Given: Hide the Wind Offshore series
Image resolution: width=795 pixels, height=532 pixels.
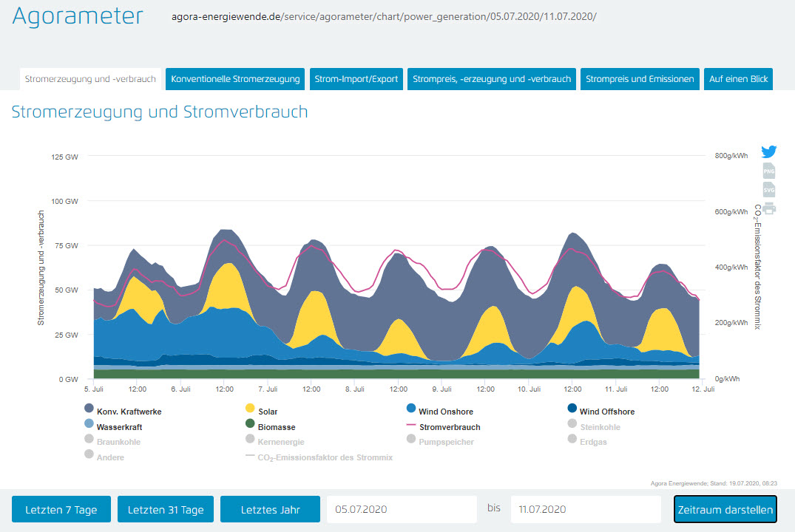Looking at the screenshot, I should click(x=606, y=412).
